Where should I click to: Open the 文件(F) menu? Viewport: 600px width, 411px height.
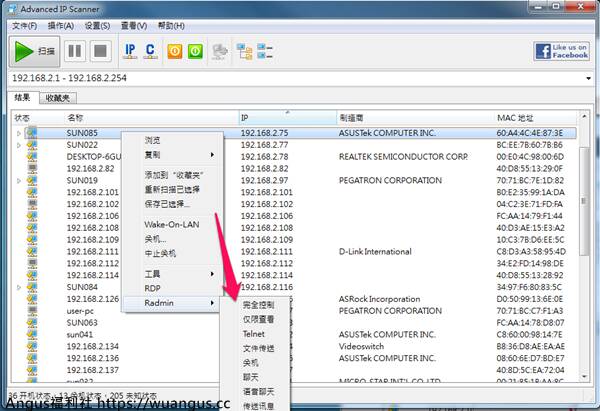pyautogui.click(x=24, y=26)
